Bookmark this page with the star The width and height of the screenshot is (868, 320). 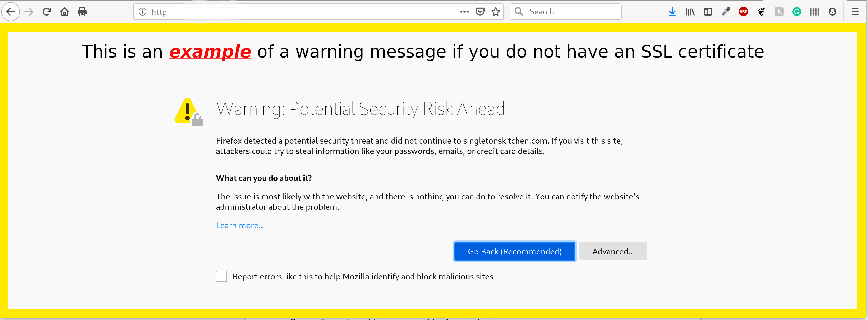495,12
